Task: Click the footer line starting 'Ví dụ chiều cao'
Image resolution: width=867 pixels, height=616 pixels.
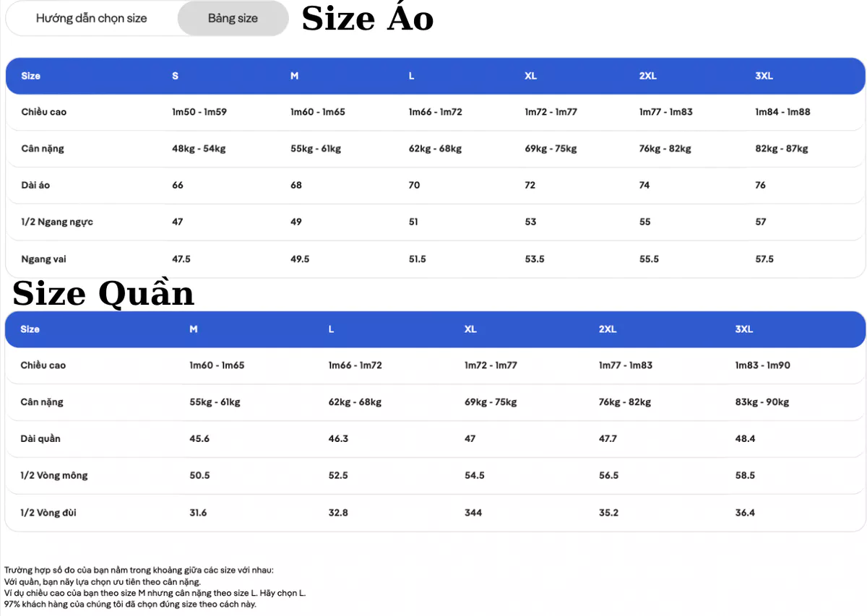Action: point(155,593)
